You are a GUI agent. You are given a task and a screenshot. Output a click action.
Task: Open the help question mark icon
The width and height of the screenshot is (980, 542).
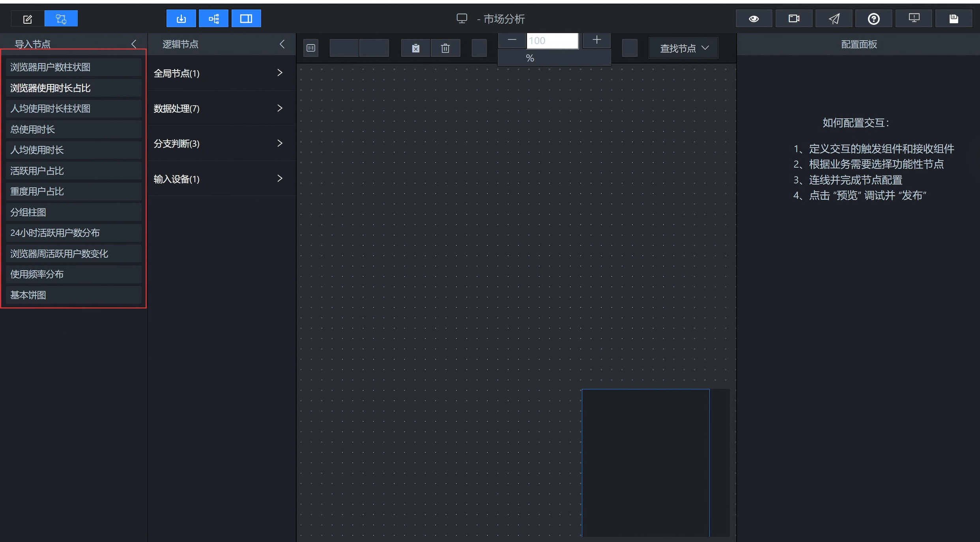click(874, 19)
